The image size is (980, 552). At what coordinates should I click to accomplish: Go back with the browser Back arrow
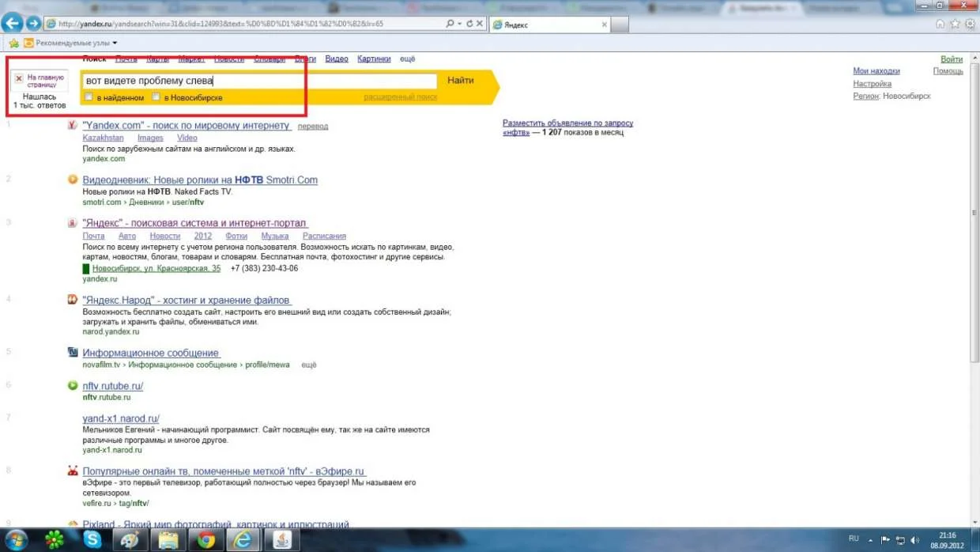[12, 24]
